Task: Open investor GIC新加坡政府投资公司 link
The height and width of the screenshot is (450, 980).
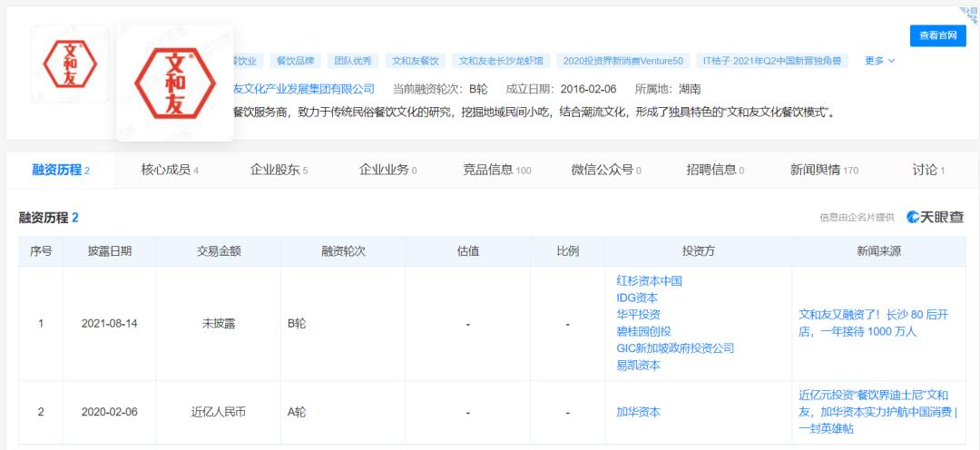Action: pos(675,348)
